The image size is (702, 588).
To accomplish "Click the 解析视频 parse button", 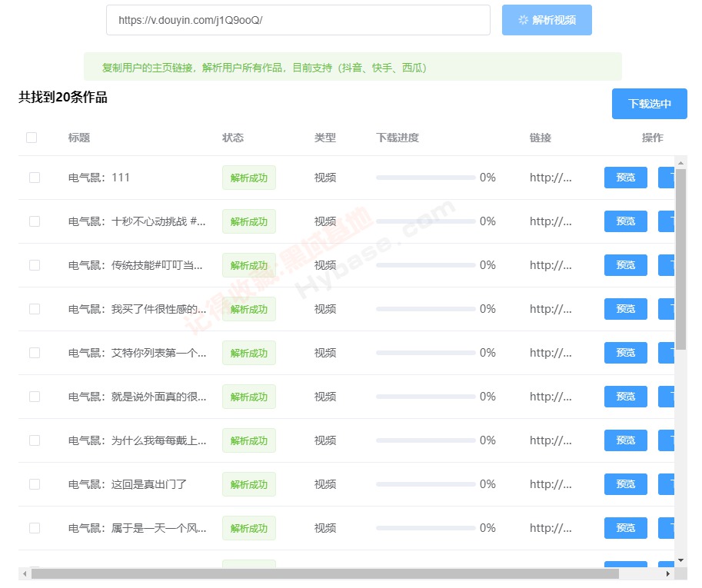I will click(x=547, y=20).
